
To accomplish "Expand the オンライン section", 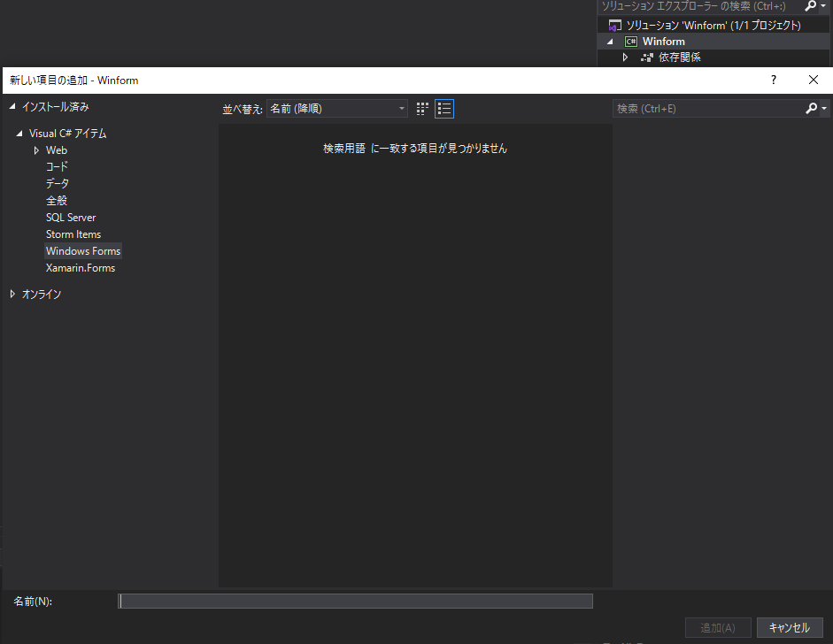I will (x=12, y=294).
